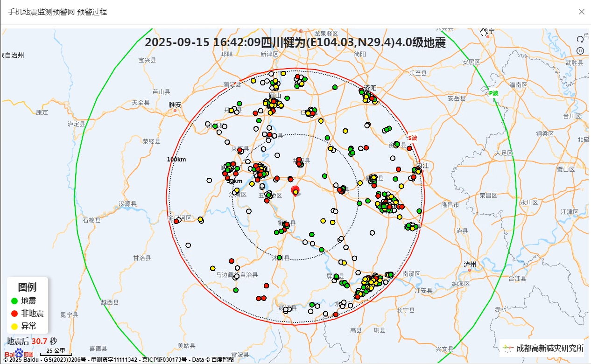Click the yellow 异常 legend dot
591x364 pixels.
[x=14, y=326]
